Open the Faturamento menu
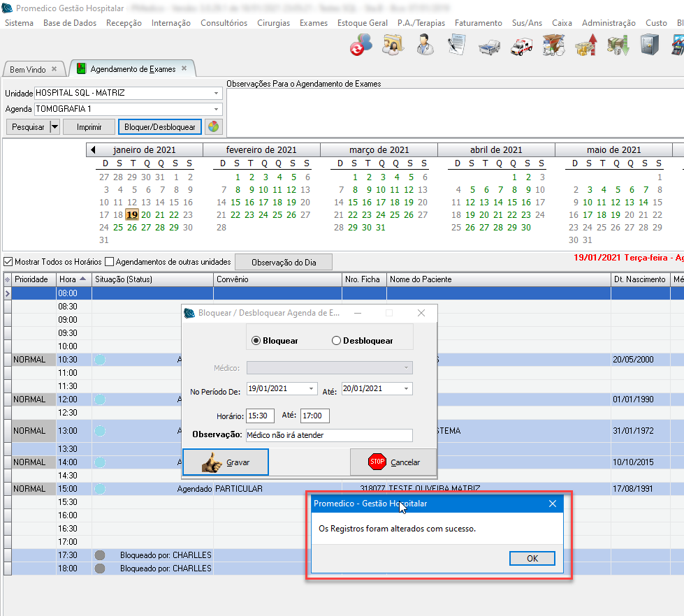This screenshot has width=684, height=616. pos(478,23)
